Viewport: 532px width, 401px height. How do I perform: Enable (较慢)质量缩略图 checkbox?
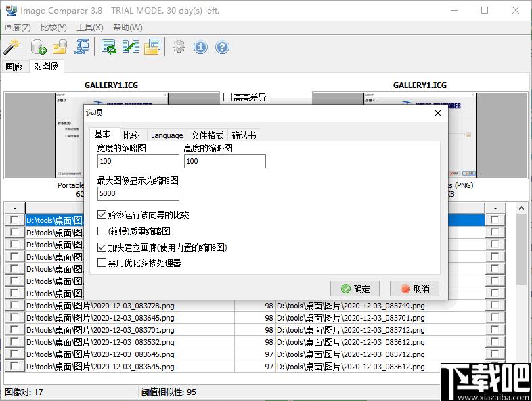[x=102, y=231]
